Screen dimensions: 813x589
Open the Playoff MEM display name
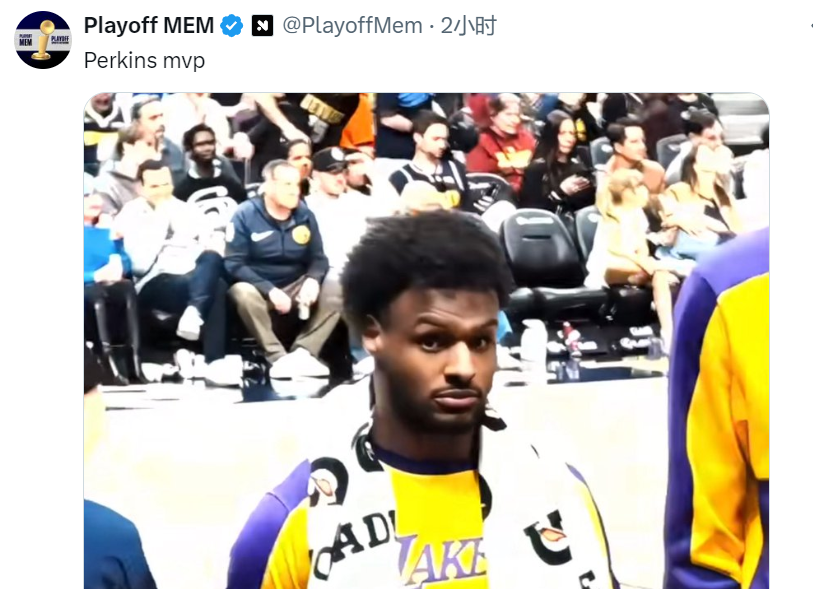click(149, 25)
